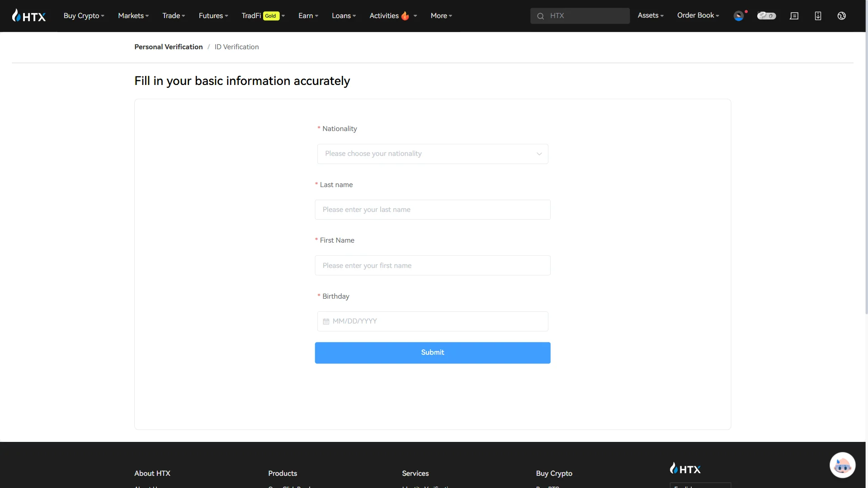The height and width of the screenshot is (488, 868).
Task: Open the TradFi Gold menu
Action: pos(263,16)
